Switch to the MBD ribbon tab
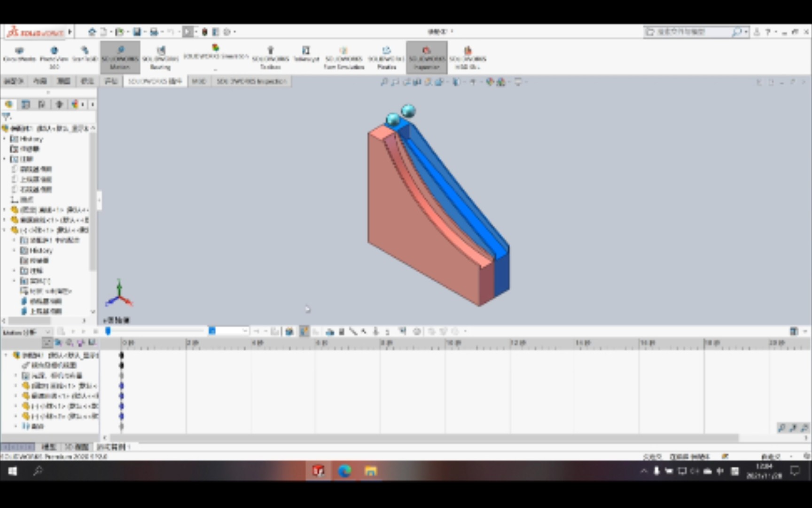Image resolution: width=812 pixels, height=508 pixels. pos(199,81)
